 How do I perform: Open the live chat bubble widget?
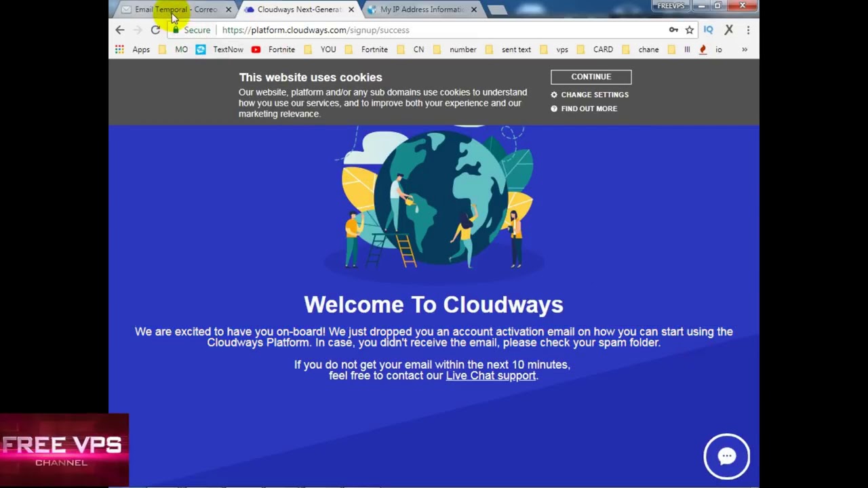(x=726, y=456)
